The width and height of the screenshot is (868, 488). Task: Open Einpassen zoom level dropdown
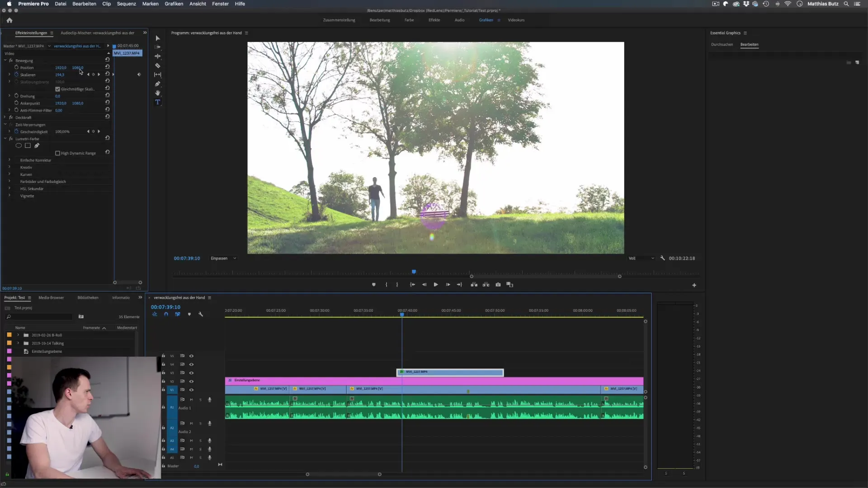point(223,258)
